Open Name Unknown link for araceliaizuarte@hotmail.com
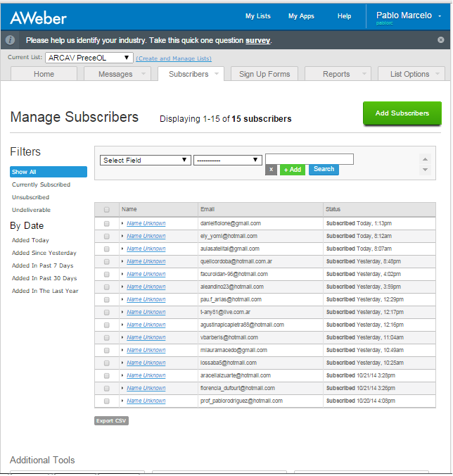The height and width of the screenshot is (476, 453). pyautogui.click(x=146, y=375)
